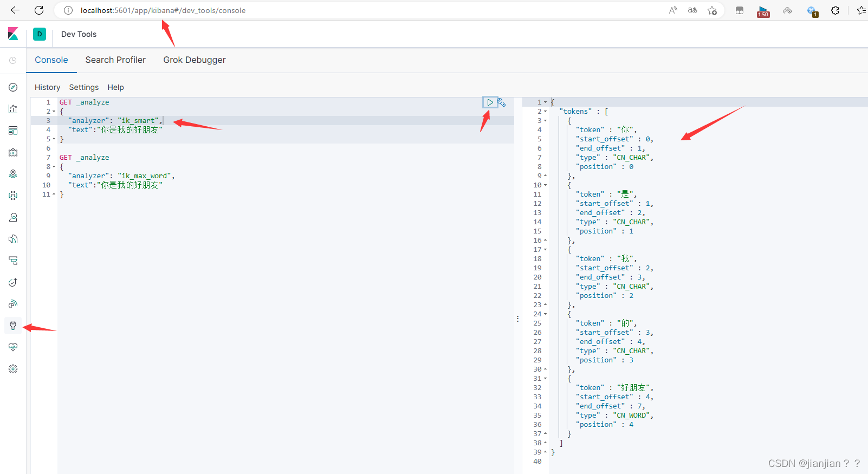The height and width of the screenshot is (474, 868).
Task: Open Settings menu in console
Action: point(84,87)
